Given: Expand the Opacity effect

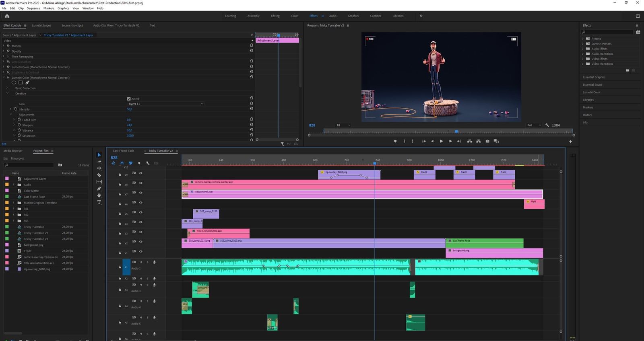Looking at the screenshot, I should tap(4, 51).
